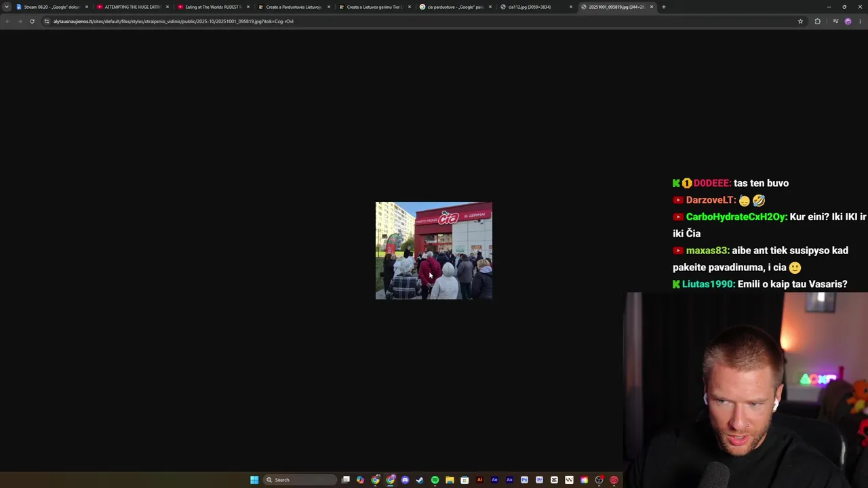Open File Explorer from the taskbar
The image size is (868, 488).
[x=450, y=480]
